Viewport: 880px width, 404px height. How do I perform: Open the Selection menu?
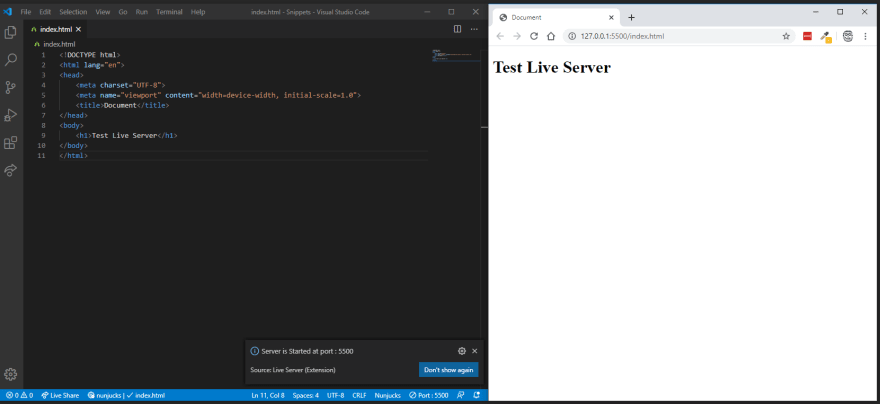click(x=73, y=12)
